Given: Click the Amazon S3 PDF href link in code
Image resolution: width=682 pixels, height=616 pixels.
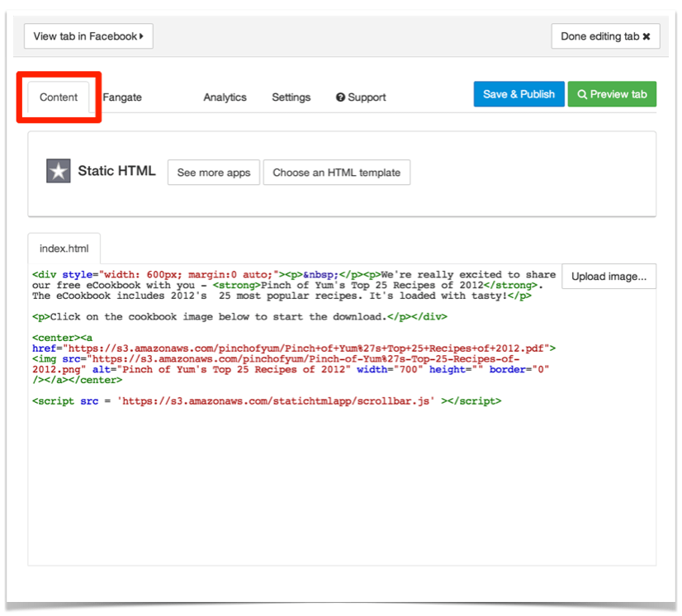Looking at the screenshot, I should pos(305,348).
